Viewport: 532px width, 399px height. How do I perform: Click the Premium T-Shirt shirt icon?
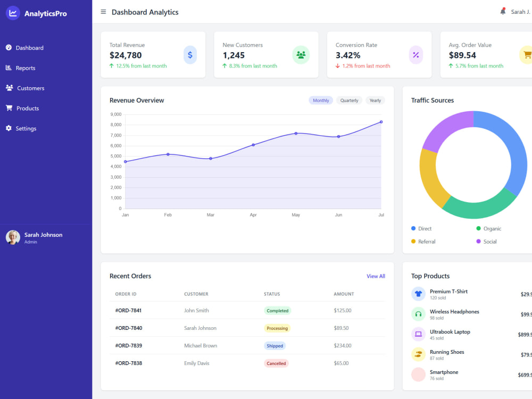point(418,294)
